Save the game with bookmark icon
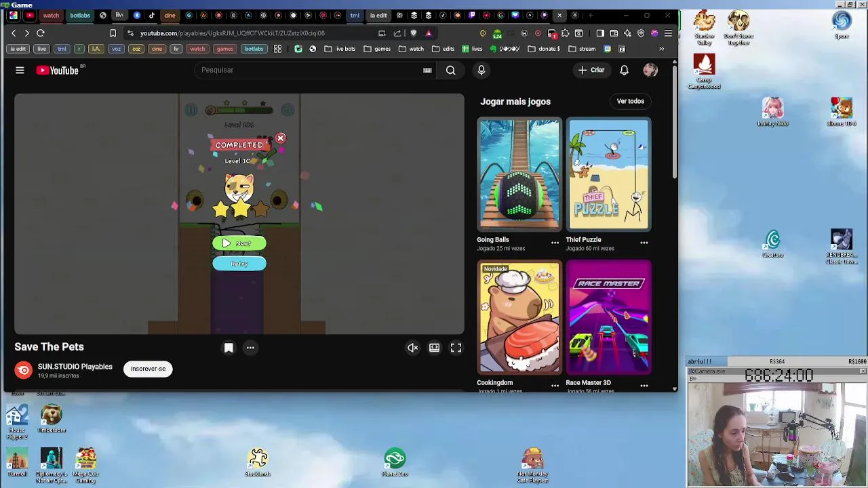Image resolution: width=868 pixels, height=488 pixels. tap(229, 348)
